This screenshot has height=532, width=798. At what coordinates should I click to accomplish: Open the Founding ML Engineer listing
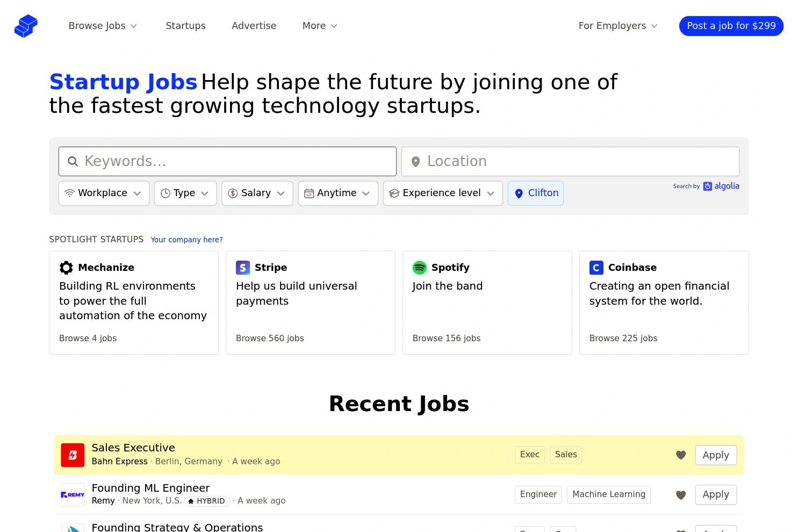click(150, 488)
